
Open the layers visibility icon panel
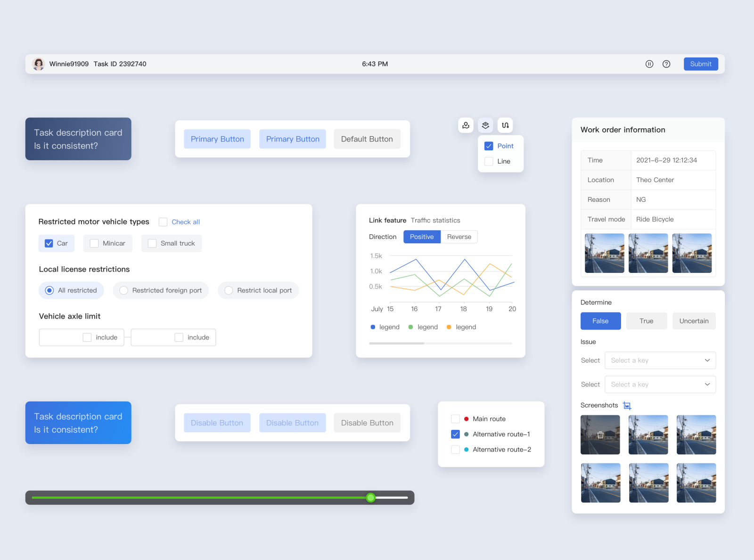(485, 125)
